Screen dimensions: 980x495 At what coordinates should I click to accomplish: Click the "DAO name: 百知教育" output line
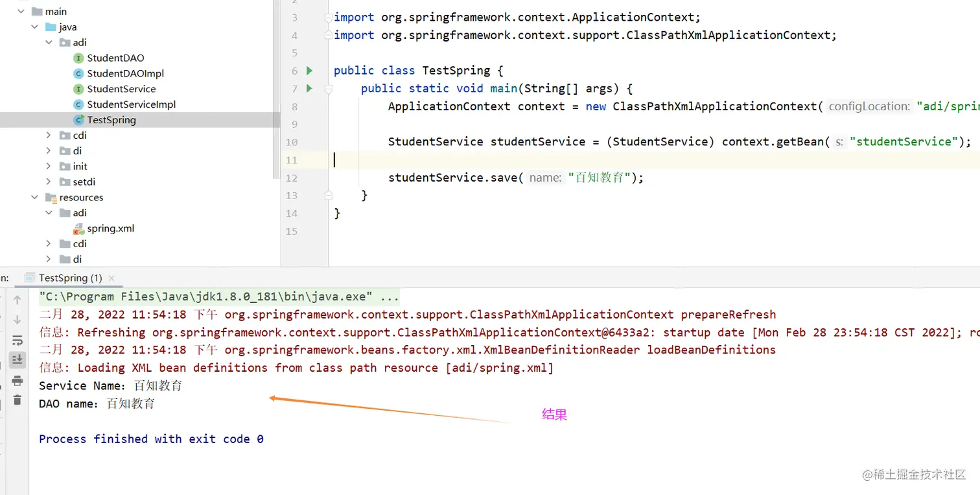pos(97,404)
